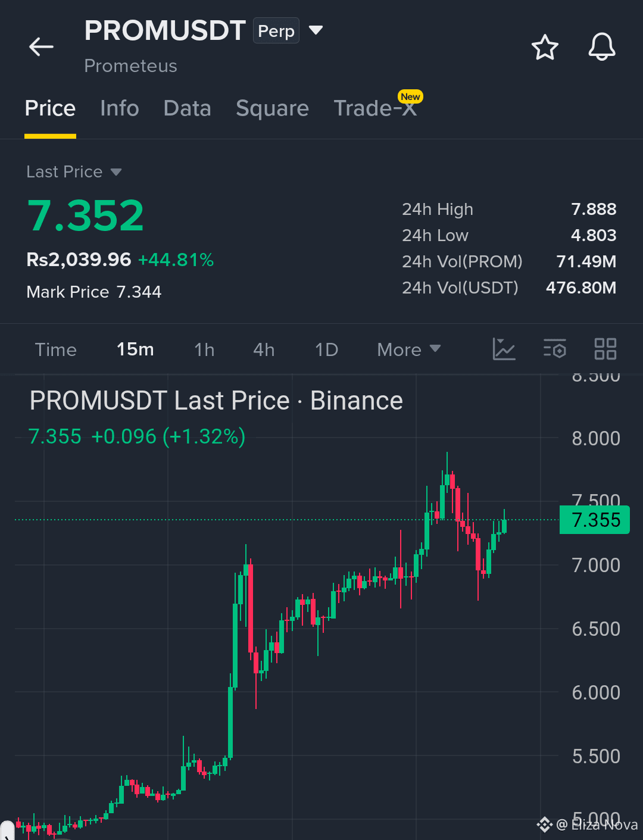Tap the chart title PROMUSDT Last Price · Binance
The width and height of the screenshot is (643, 840).
pos(216,401)
